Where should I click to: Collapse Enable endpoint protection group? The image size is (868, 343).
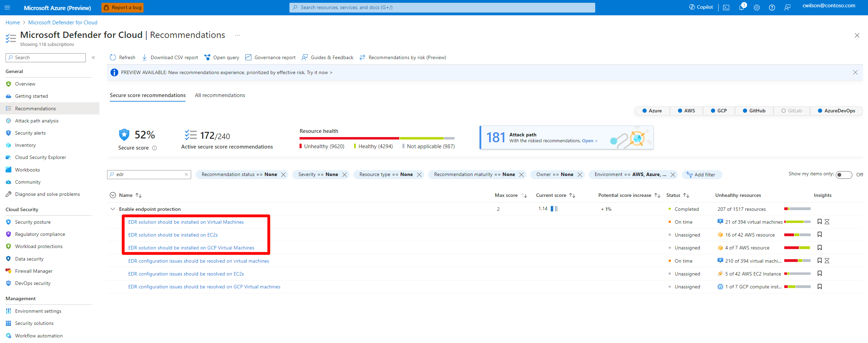[113, 209]
